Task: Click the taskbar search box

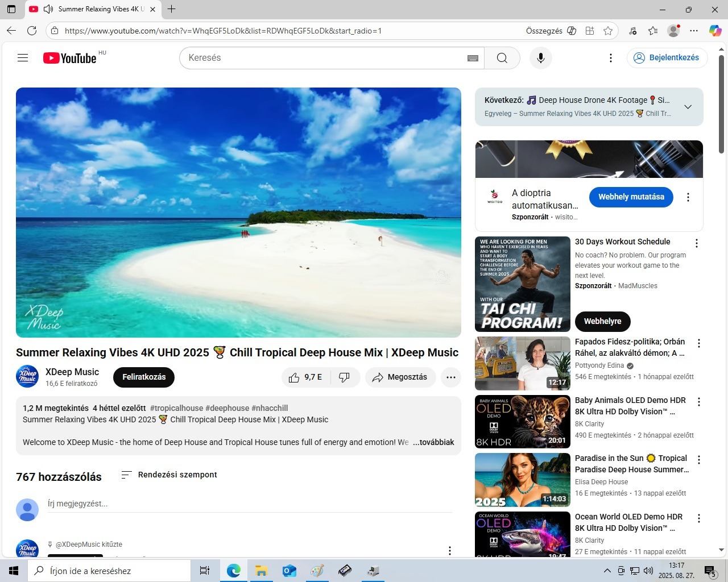Action: tap(109, 571)
